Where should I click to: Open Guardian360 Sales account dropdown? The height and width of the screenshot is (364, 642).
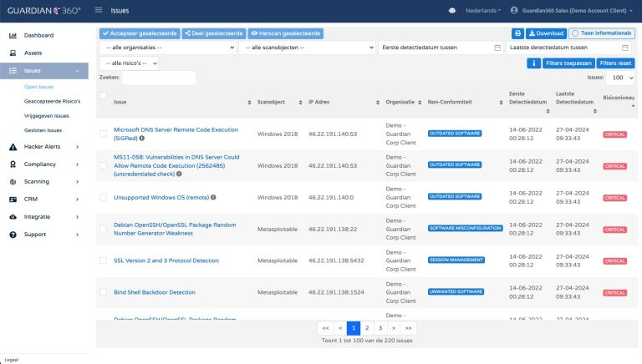[x=578, y=11]
